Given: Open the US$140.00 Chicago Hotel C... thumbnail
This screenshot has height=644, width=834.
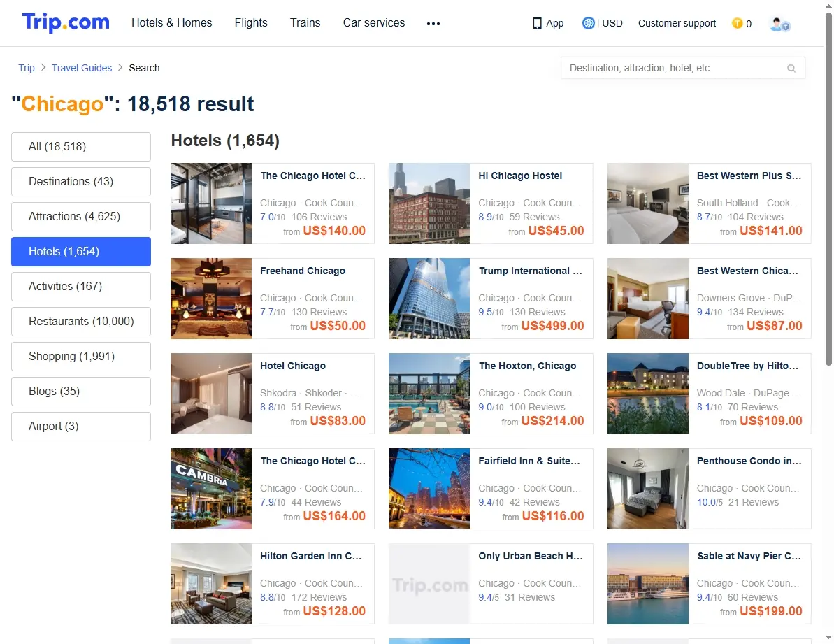Looking at the screenshot, I should 211,203.
